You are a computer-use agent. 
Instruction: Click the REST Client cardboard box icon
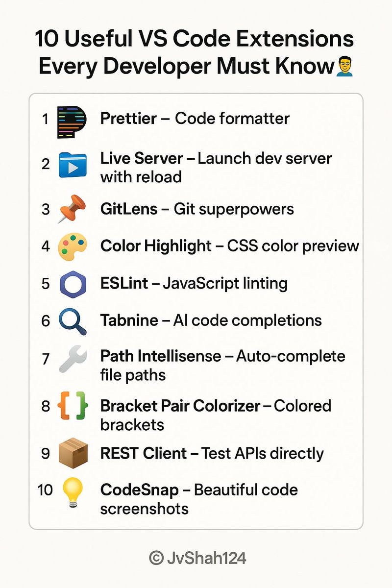[x=73, y=453]
